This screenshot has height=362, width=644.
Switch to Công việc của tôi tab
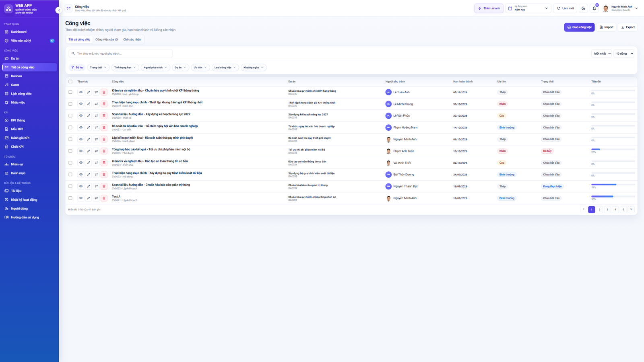[x=107, y=39]
